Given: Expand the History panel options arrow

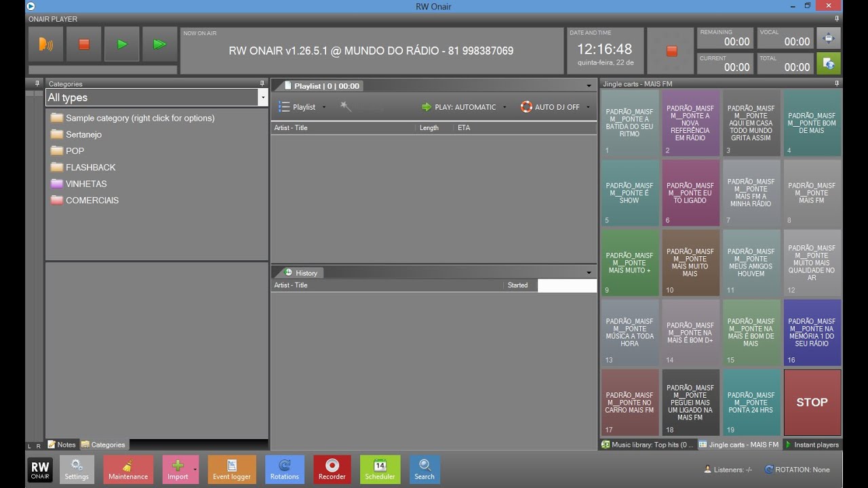Looking at the screenshot, I should (589, 272).
